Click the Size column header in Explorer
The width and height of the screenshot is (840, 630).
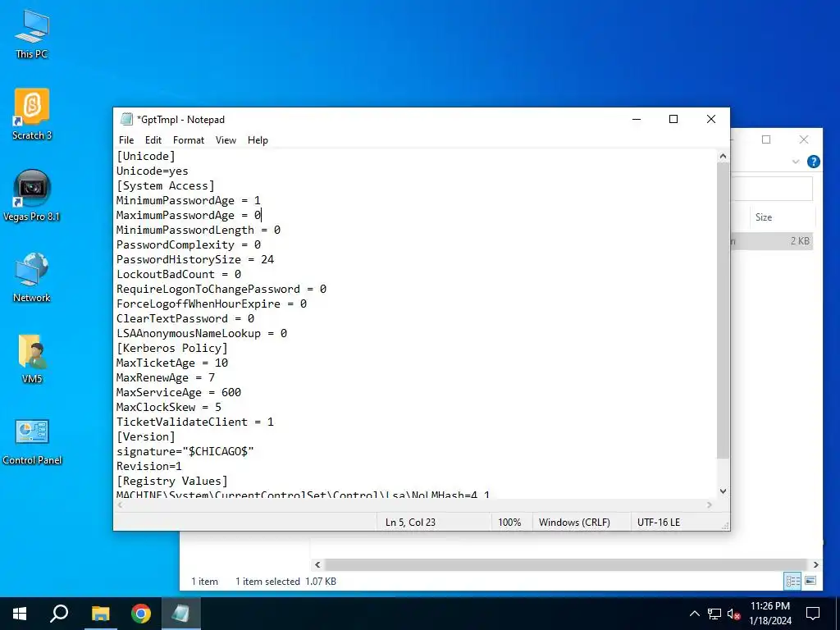(x=764, y=217)
